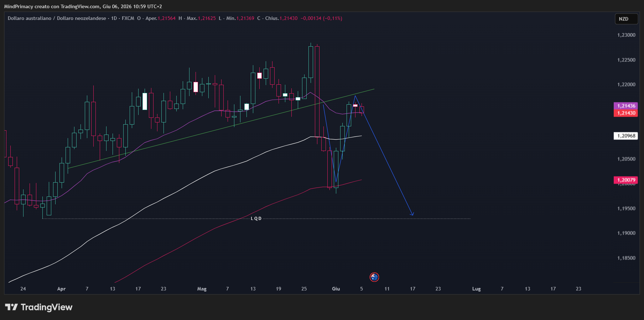Viewport: 644px width, 320px height.
Task: Click the 1,20500 price axis value
Action: [626, 159]
